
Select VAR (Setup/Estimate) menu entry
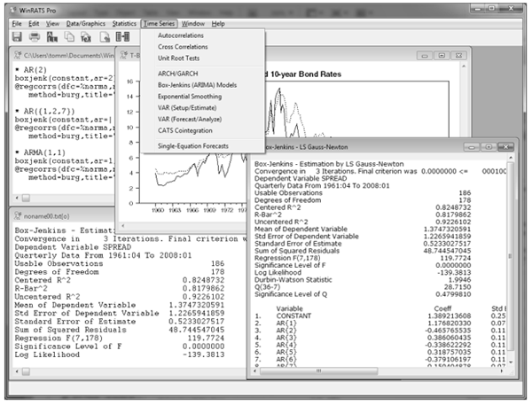(202, 108)
